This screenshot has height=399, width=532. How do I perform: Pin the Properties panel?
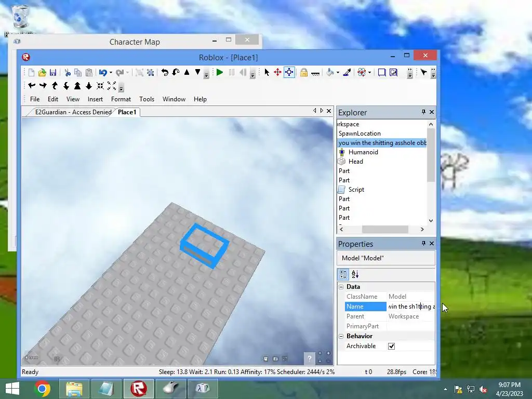point(423,243)
